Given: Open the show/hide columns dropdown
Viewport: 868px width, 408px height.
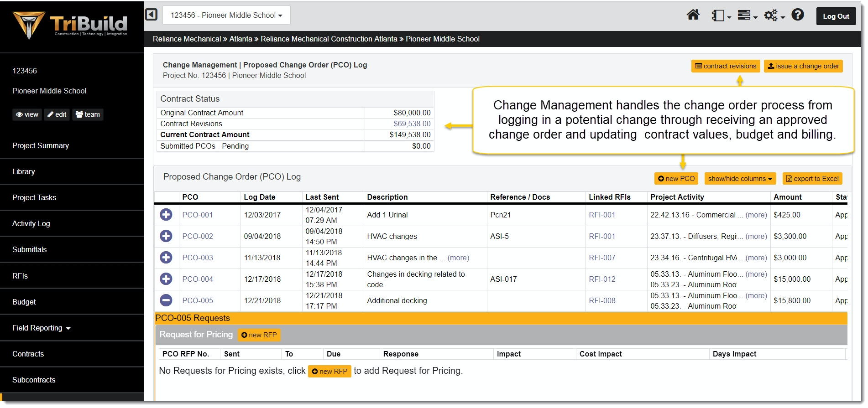Looking at the screenshot, I should 740,179.
